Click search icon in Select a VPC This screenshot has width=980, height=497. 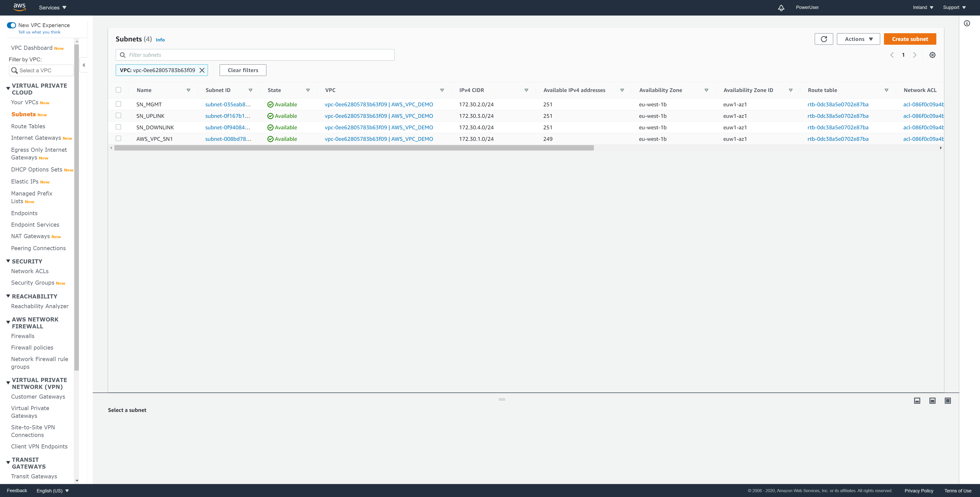(x=15, y=71)
